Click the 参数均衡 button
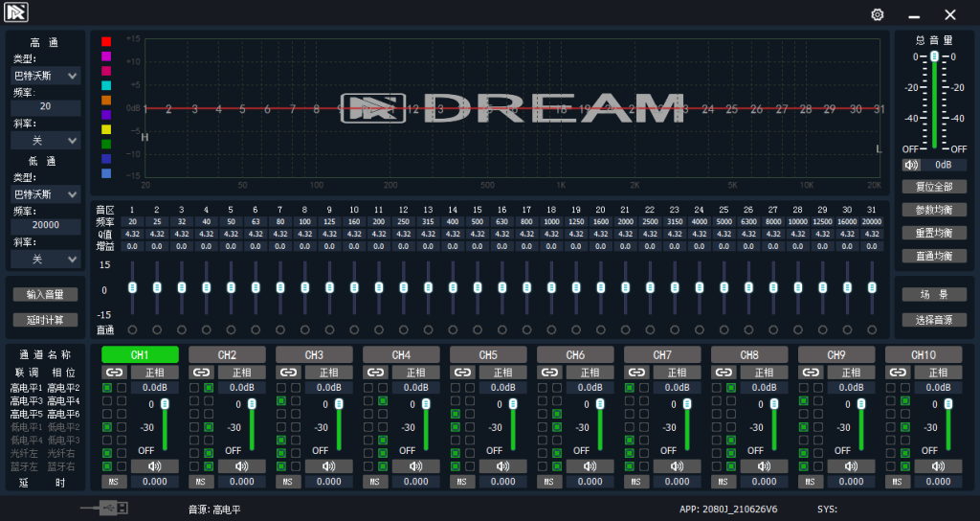 pos(934,210)
